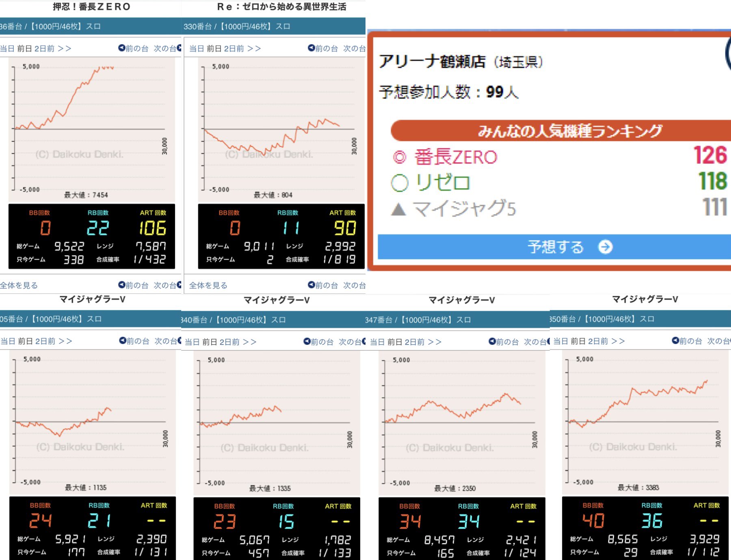Click the ART回数 106 counter in 番長ZERO panel
Image resolution: width=731 pixels, height=560 pixels.
153,228
